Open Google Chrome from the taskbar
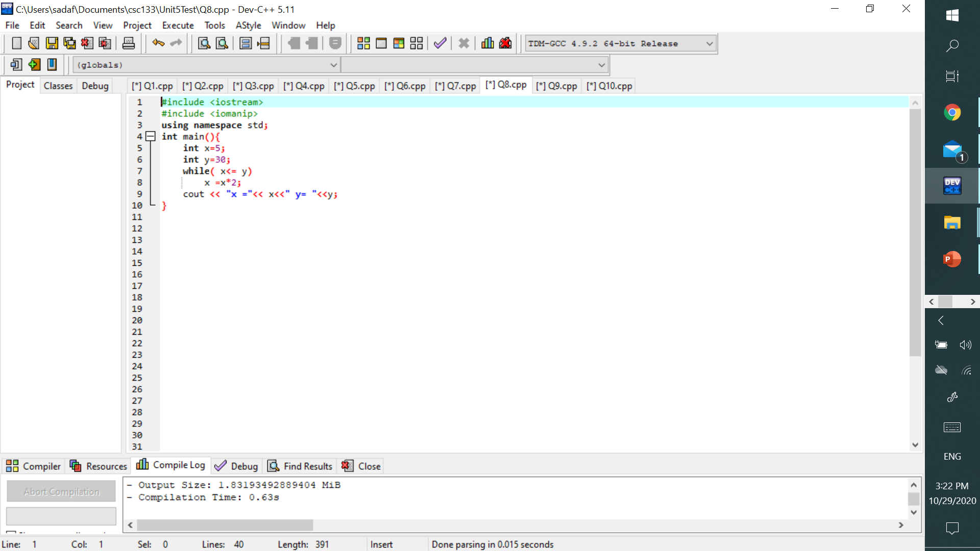Viewport: 980px width, 551px height. click(952, 112)
